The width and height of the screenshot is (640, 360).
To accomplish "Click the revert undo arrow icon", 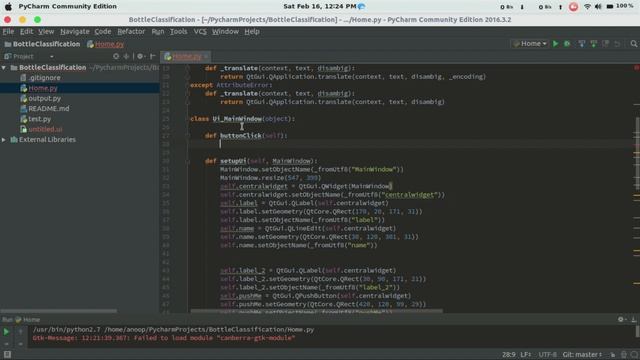I will [x=617, y=44].
